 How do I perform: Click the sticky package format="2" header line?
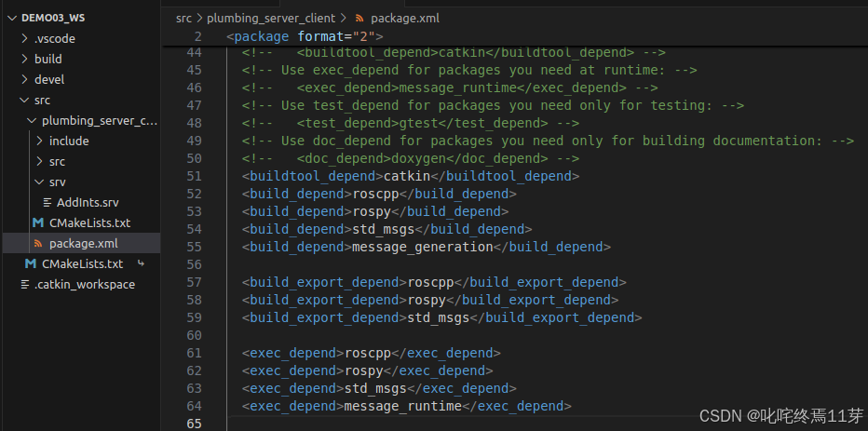click(305, 37)
